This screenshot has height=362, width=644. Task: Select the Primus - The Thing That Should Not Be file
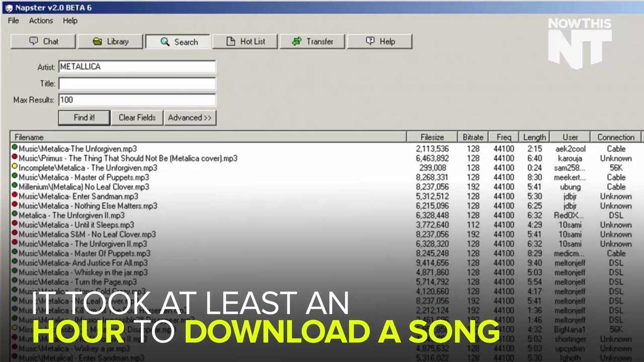(128, 158)
